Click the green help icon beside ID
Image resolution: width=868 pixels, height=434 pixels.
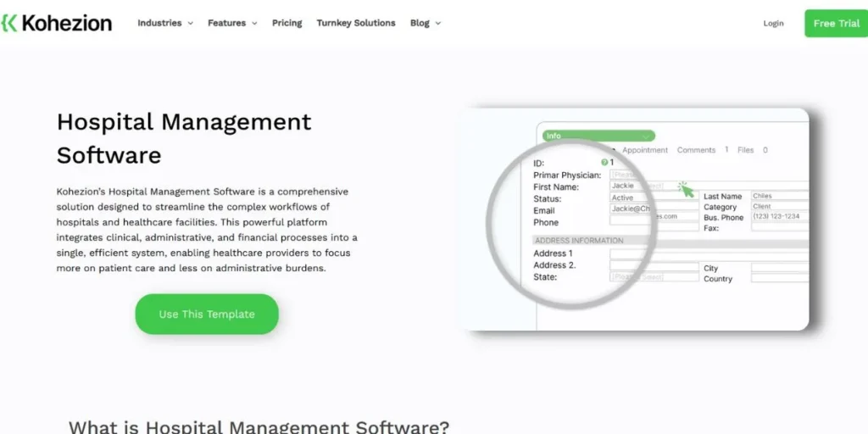point(604,163)
